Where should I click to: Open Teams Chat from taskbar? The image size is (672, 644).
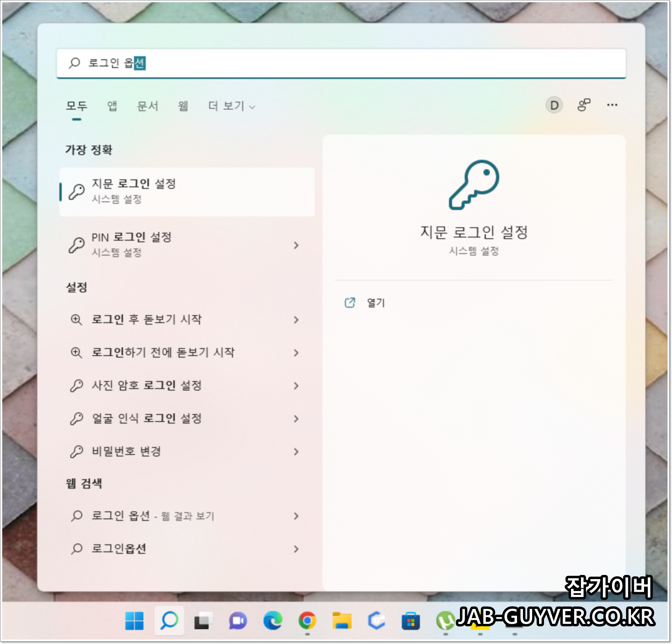(x=238, y=621)
